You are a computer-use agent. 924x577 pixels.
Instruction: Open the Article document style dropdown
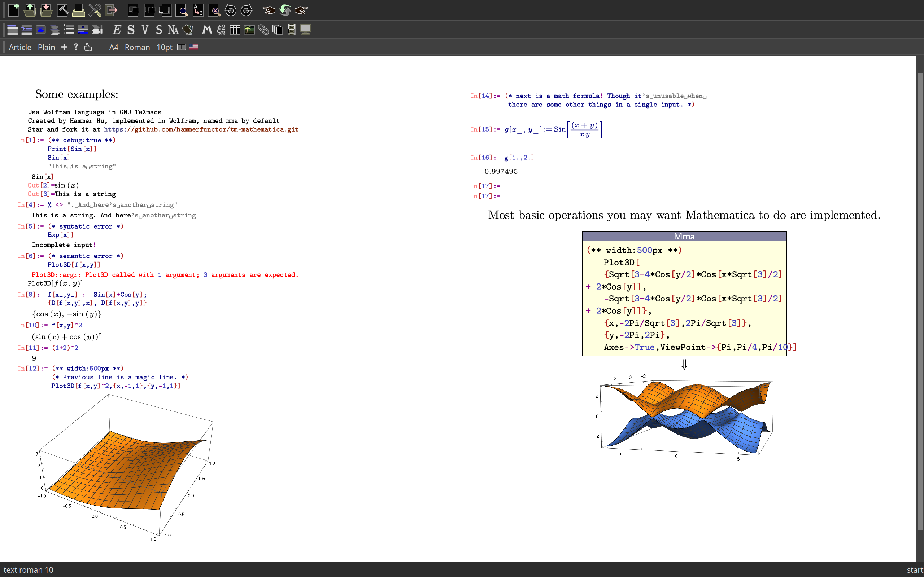[20, 47]
